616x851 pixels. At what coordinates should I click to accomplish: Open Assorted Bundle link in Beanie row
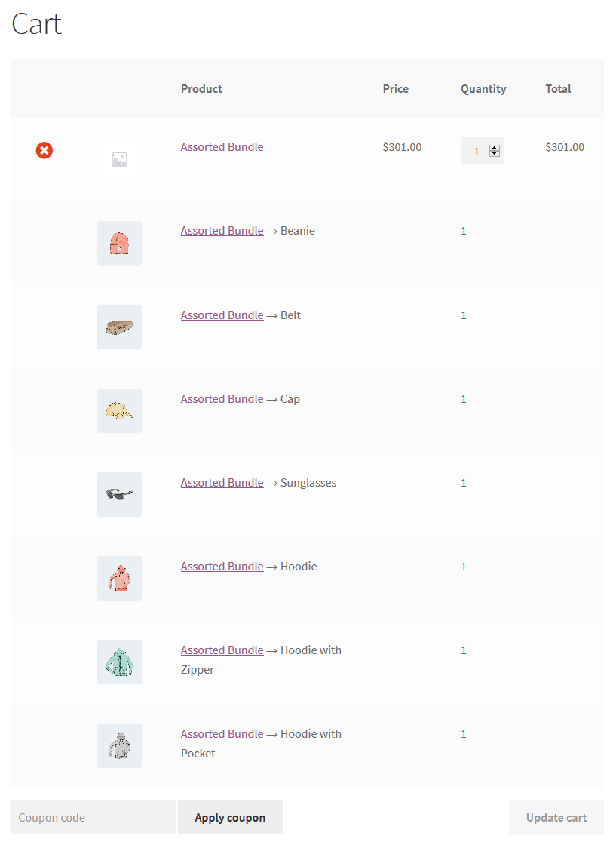(x=222, y=231)
